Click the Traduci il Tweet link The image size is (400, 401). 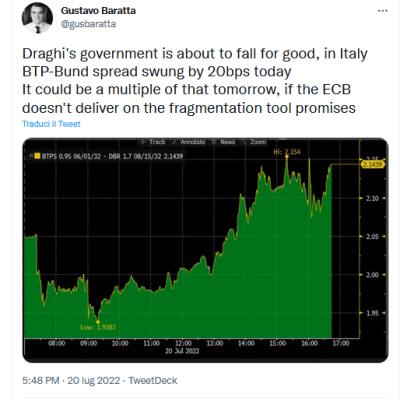[x=51, y=124]
